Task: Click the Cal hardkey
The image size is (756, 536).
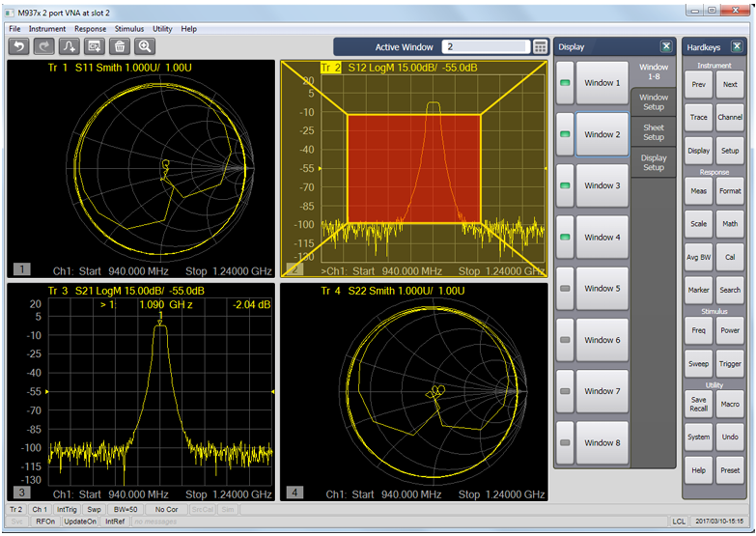Action: click(x=730, y=257)
